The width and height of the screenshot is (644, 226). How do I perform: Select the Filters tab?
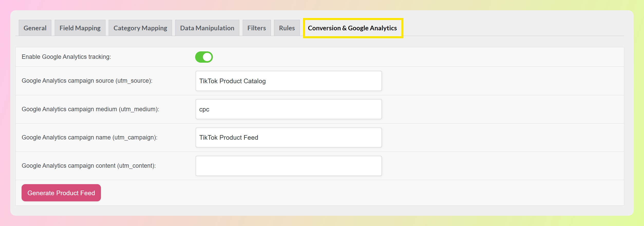click(x=257, y=28)
